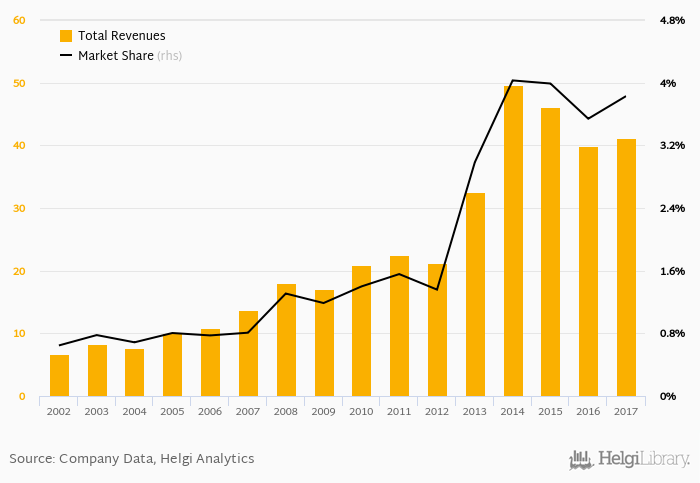
Task: Click the 2012 revenue bar
Action: 437,330
